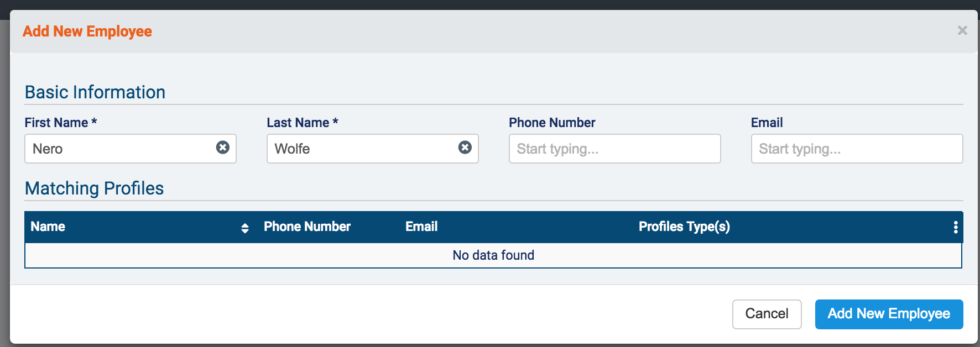Clear the Last Name field with its X icon
Image resolution: width=980 pixels, height=347 pixels.
click(x=465, y=148)
